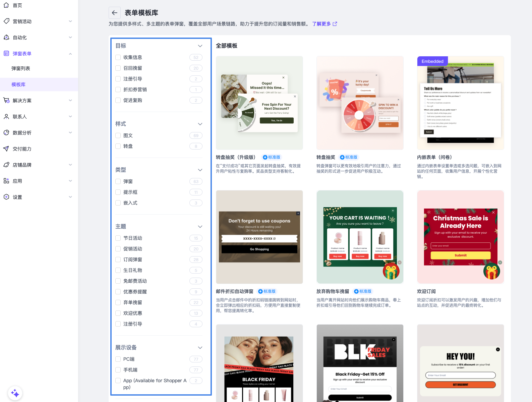532x402 pixels.
Task: Check the 收集信息 goal filter
Action: pos(118,57)
